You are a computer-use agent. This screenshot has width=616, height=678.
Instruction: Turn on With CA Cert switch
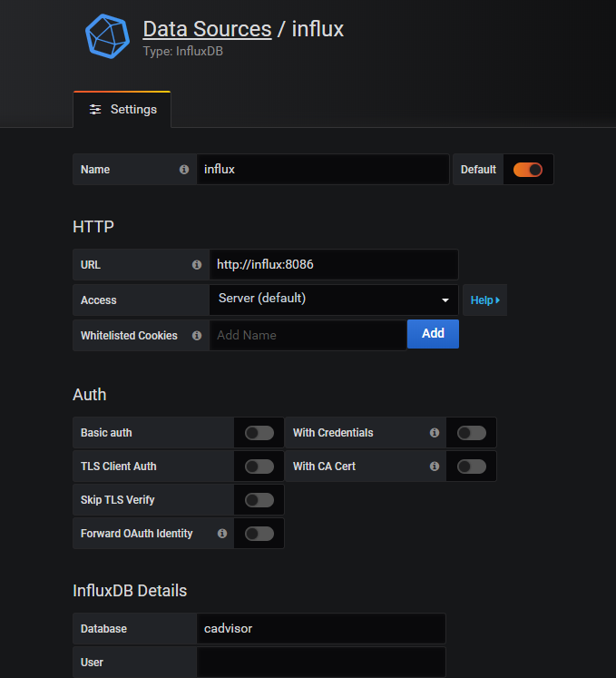point(472,467)
